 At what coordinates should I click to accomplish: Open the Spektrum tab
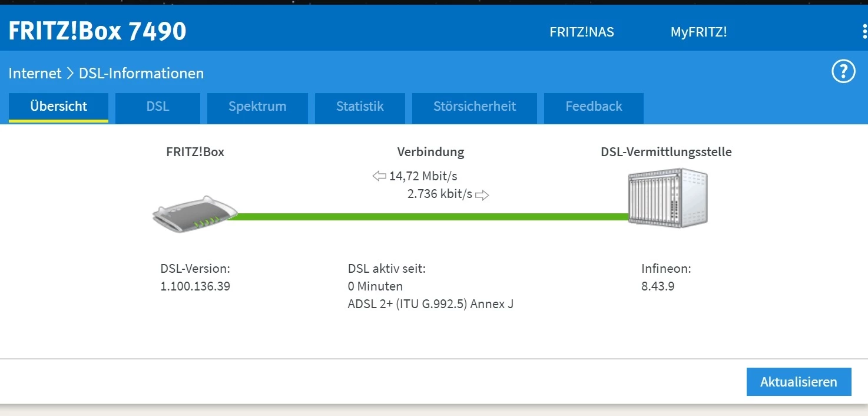(x=257, y=107)
